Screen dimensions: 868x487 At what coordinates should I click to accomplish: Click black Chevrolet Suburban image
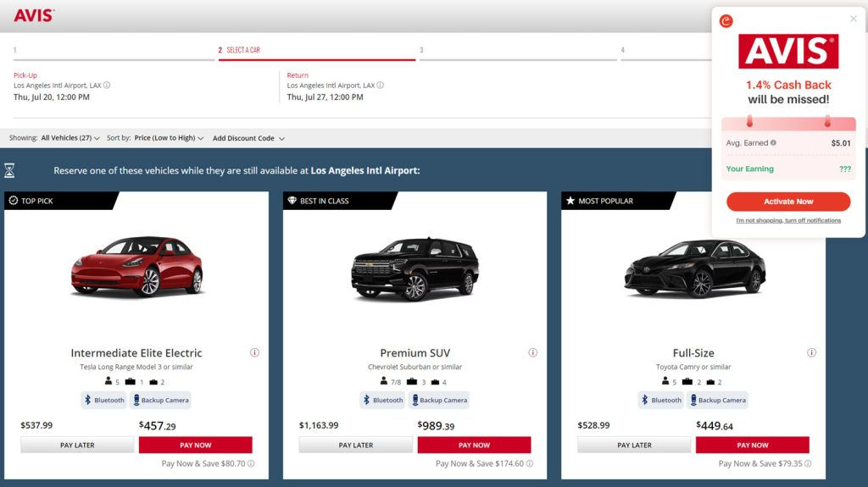(x=415, y=268)
